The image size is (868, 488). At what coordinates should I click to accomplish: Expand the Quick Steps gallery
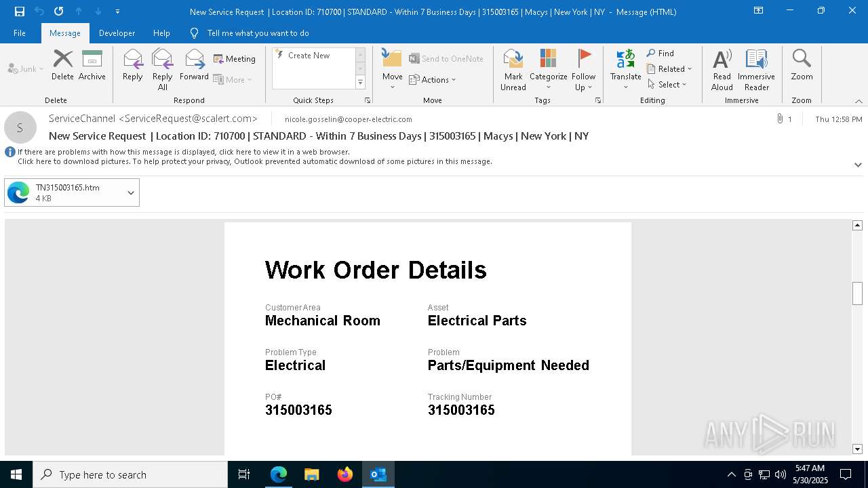click(x=360, y=83)
